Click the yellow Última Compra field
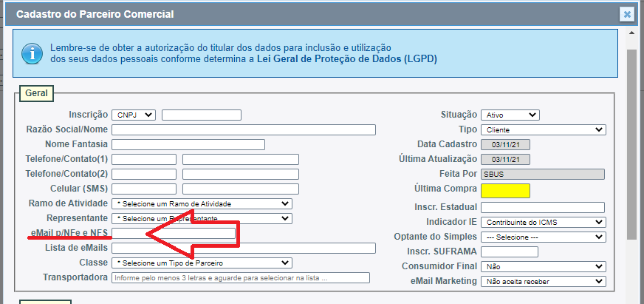The image size is (644, 304). pyautogui.click(x=505, y=190)
